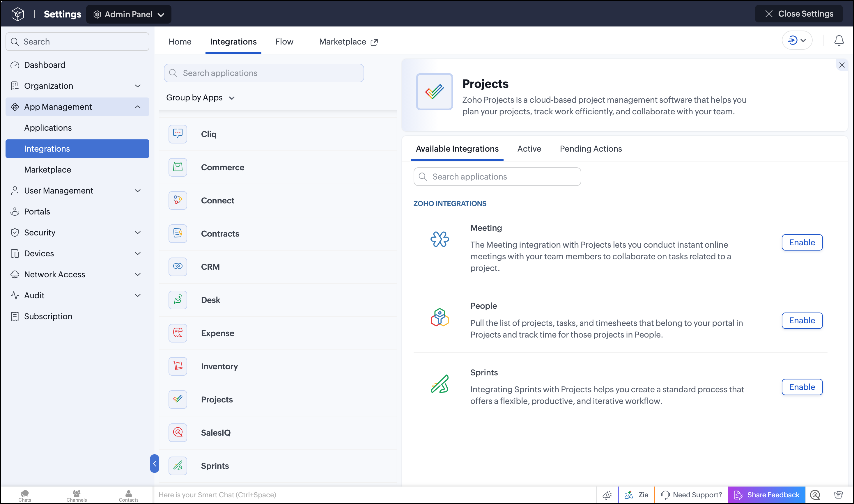
Task: Click the Inventory app icon
Action: click(x=178, y=366)
